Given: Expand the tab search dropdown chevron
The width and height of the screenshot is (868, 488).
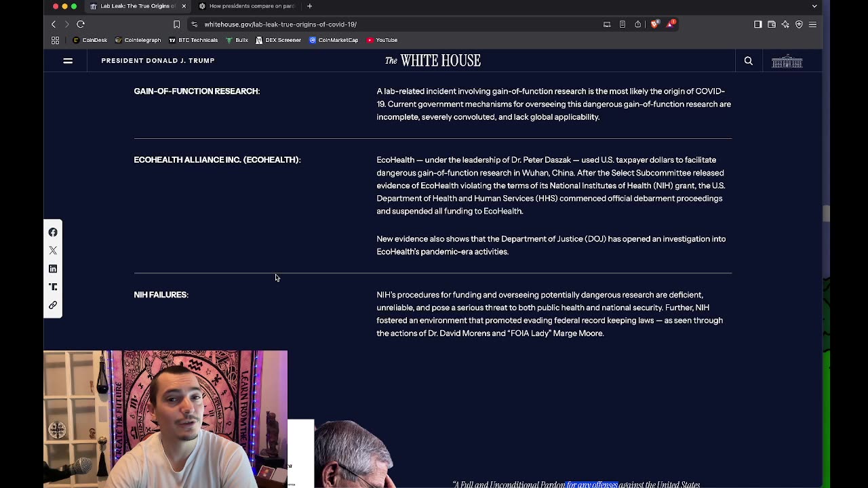Looking at the screenshot, I should [x=814, y=6].
